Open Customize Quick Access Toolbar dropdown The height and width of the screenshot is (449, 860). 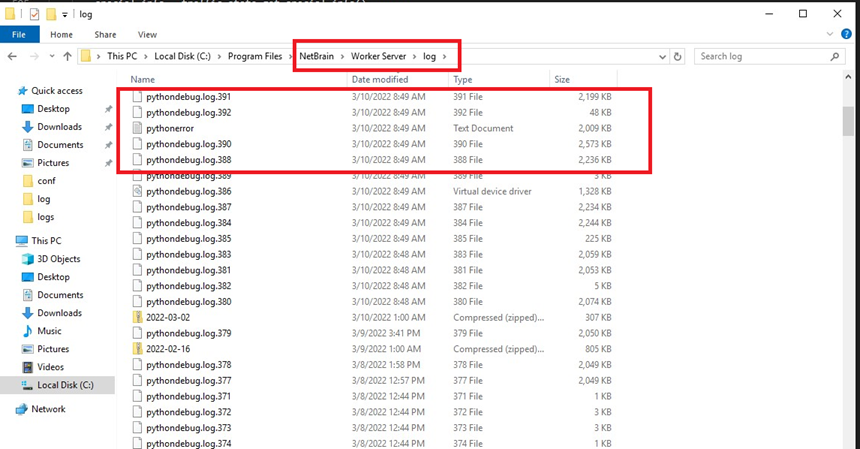[x=66, y=14]
